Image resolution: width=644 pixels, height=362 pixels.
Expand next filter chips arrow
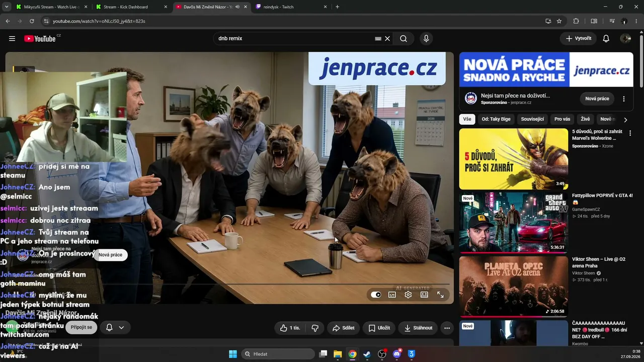(625, 120)
